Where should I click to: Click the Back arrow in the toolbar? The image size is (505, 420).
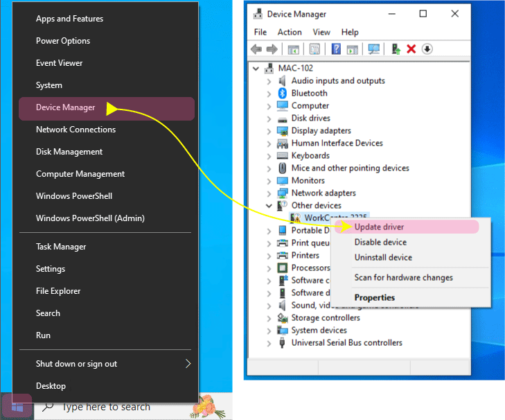click(256, 49)
